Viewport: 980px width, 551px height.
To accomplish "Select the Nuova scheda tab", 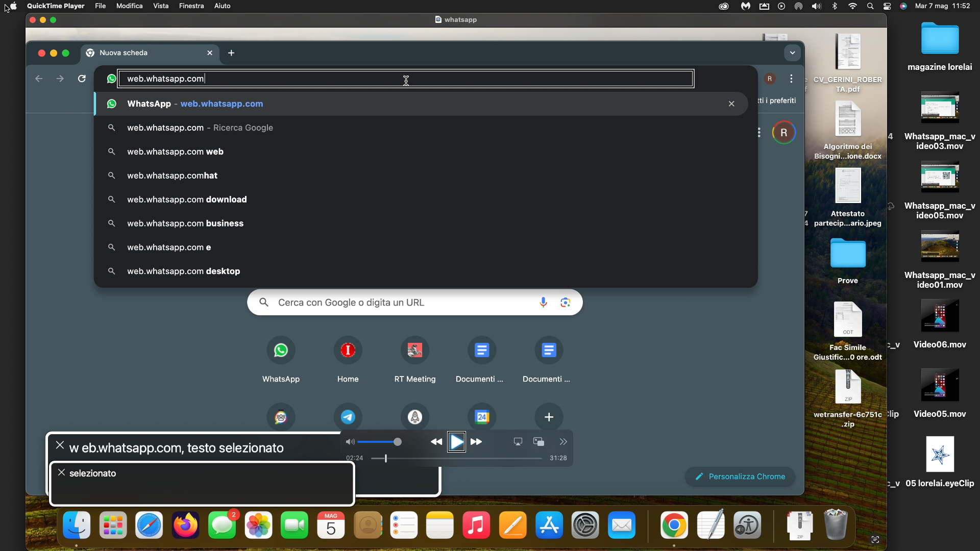I will [x=150, y=53].
